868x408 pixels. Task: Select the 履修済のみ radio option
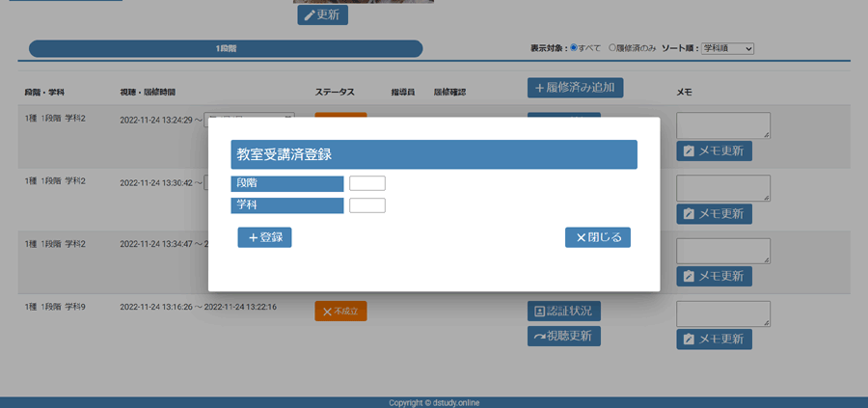tap(612, 48)
